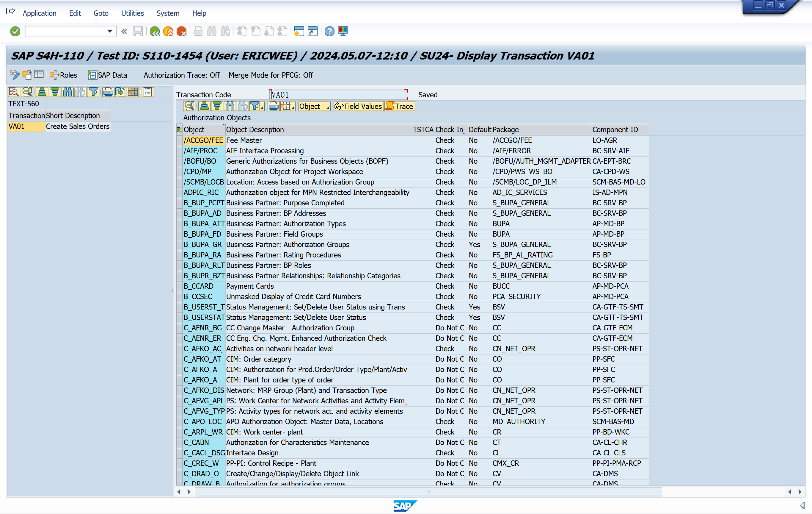Open the Goto menu
The image size is (812, 514).
tap(101, 13)
